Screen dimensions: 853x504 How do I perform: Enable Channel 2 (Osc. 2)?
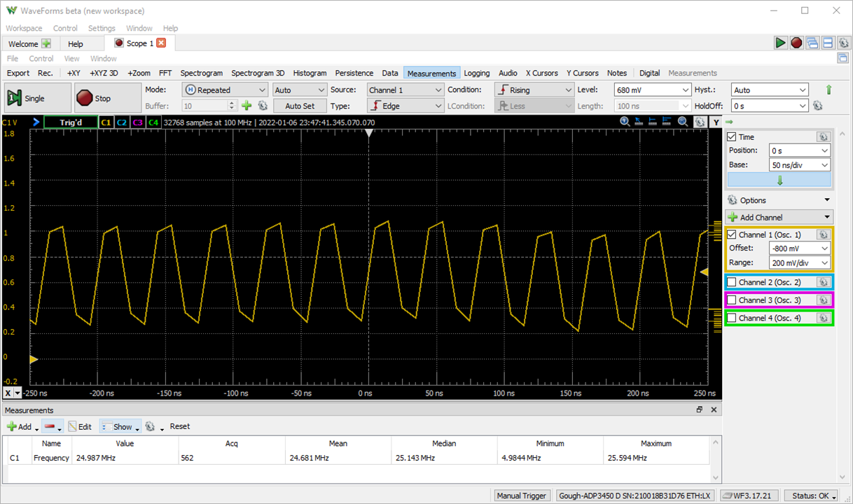coord(732,282)
